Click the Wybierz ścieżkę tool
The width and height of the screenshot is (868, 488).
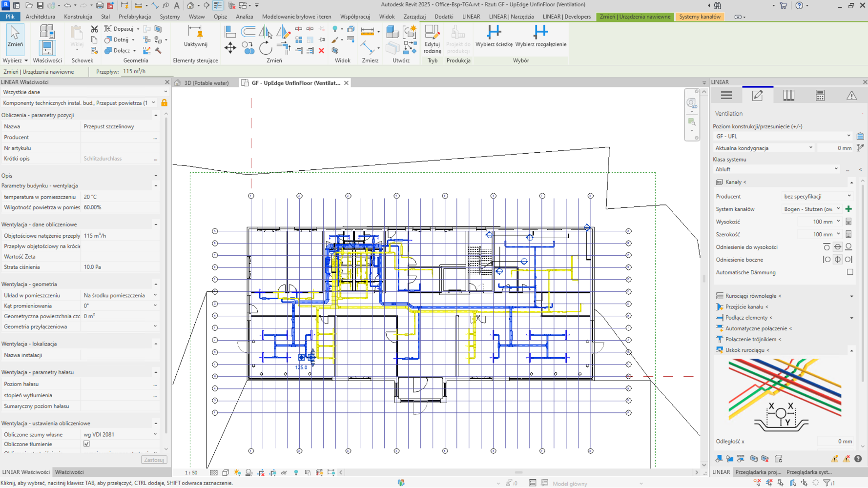tap(494, 36)
